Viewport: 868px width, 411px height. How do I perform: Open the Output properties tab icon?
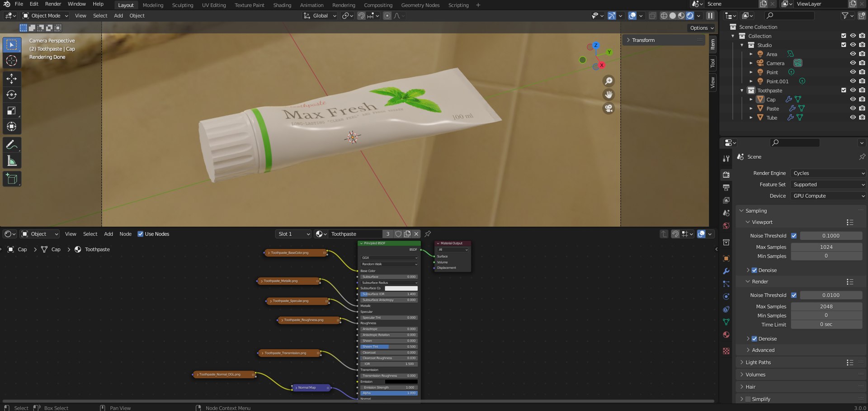pyautogui.click(x=726, y=187)
